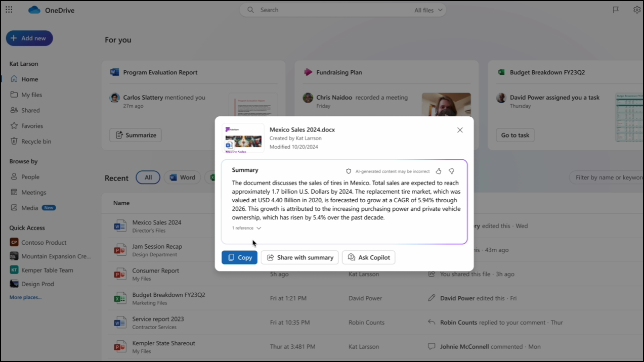644x362 pixels.
Task: Open the app launcher grid icon
Action: (x=9, y=10)
